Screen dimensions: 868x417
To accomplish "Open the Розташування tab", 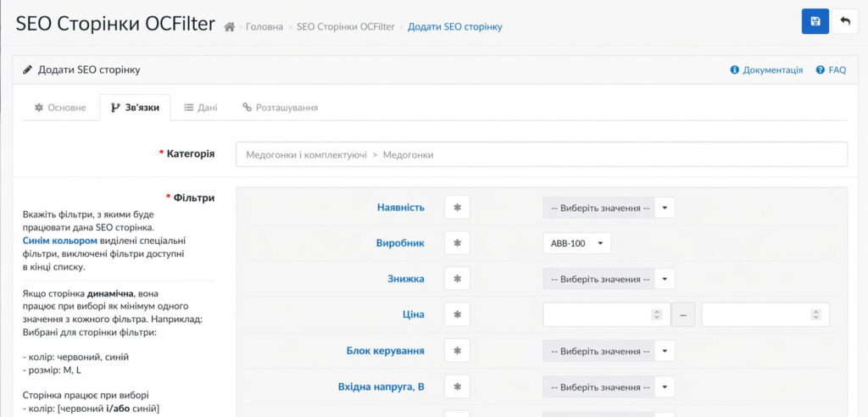I will tap(281, 108).
